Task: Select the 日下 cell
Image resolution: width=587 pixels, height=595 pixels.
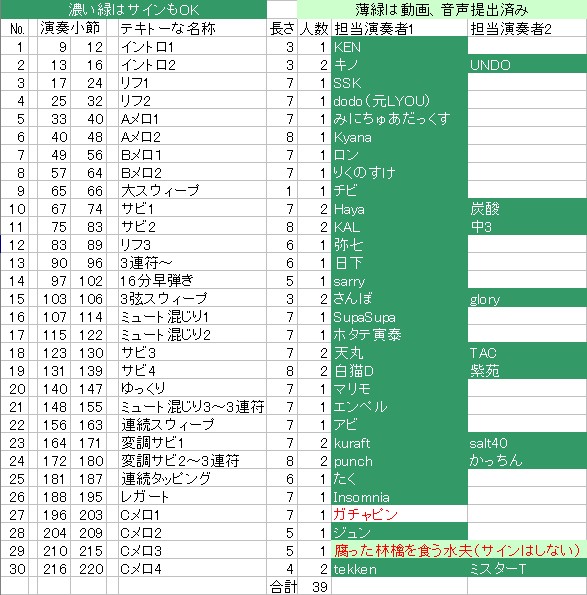Action: pos(399,262)
